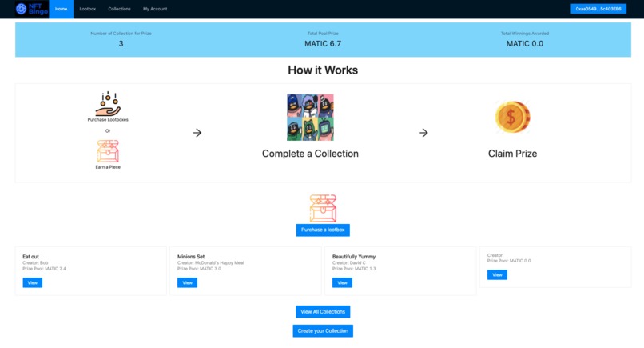
Task: Click the Earn a Piece chest icon
Action: 108,151
